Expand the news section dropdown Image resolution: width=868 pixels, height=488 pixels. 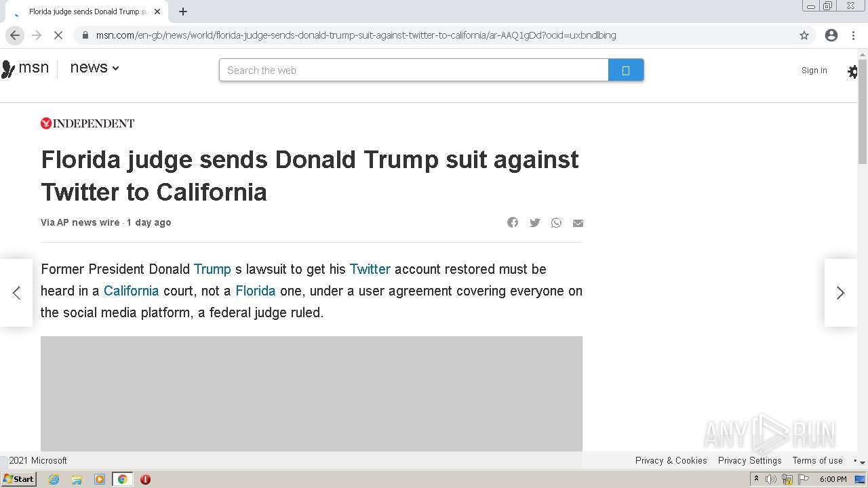click(x=94, y=68)
